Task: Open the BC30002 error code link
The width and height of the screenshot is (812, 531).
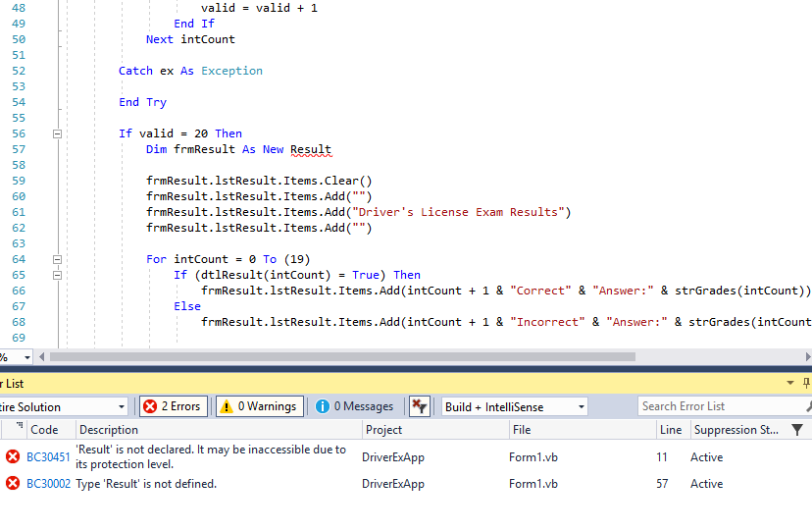Action: 48,484
